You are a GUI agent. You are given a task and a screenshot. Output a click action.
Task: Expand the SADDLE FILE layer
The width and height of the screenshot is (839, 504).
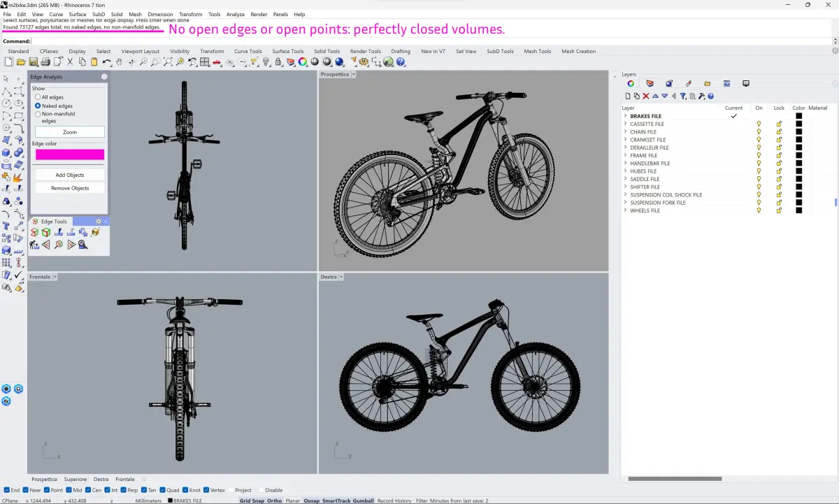(x=625, y=179)
